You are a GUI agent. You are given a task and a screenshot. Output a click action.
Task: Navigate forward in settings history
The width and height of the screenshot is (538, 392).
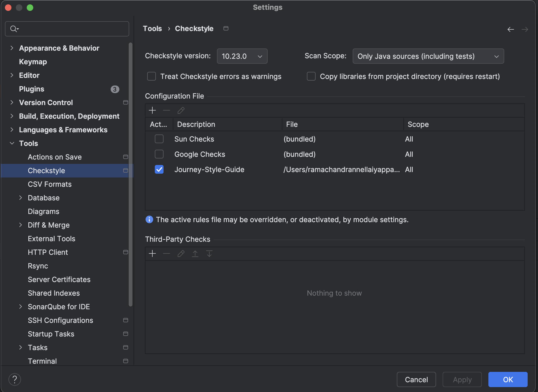[x=525, y=29]
